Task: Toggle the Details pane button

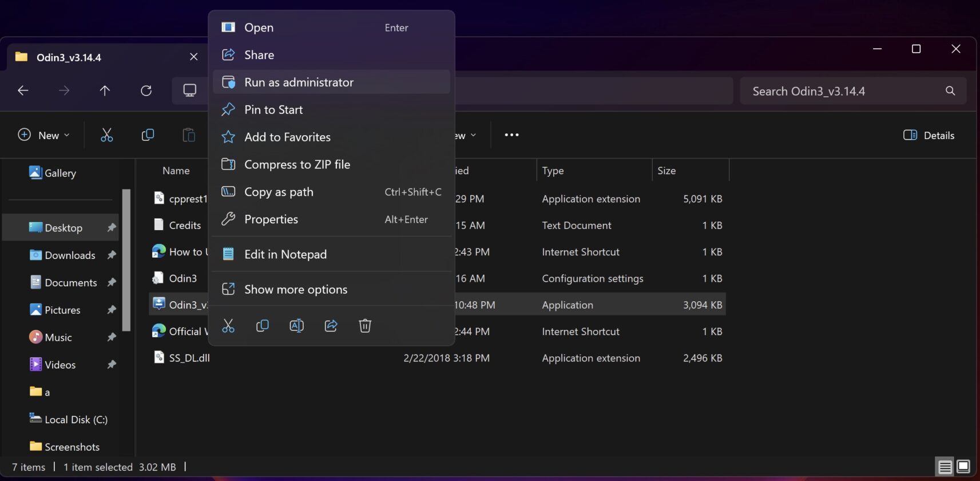Action: (x=929, y=135)
